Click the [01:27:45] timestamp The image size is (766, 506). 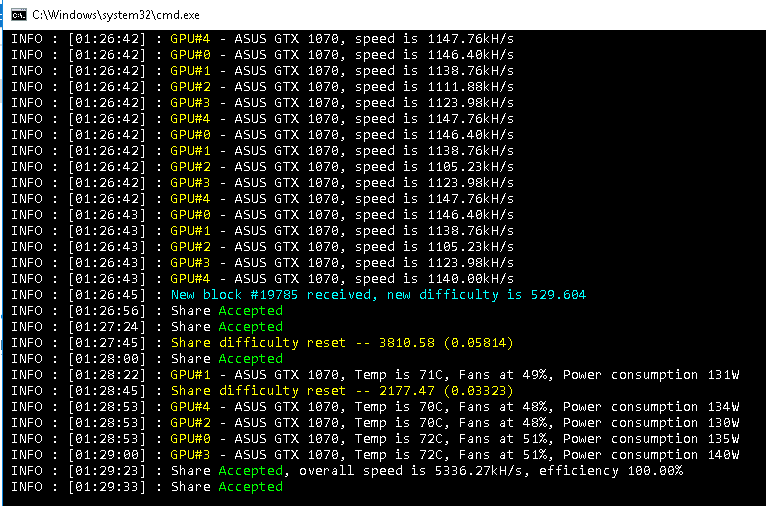coord(107,342)
